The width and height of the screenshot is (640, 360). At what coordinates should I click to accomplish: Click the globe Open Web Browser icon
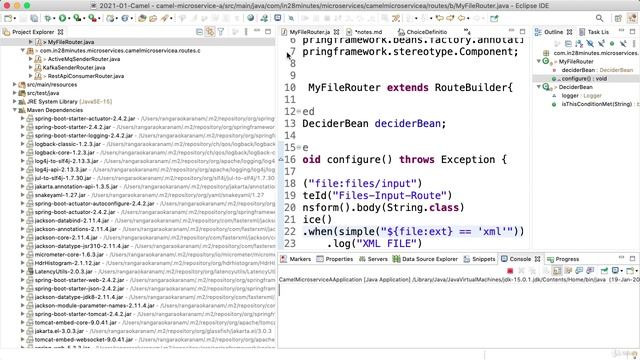click(x=250, y=18)
